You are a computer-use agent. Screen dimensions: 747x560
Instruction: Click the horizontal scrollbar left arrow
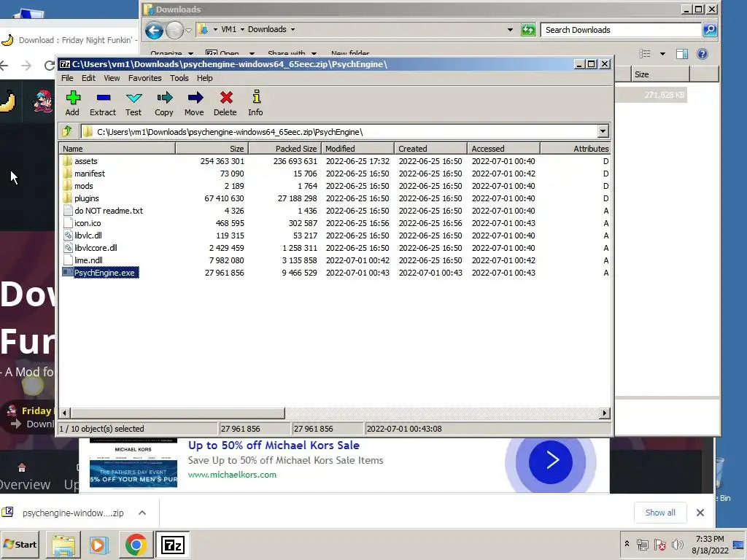[65, 413]
